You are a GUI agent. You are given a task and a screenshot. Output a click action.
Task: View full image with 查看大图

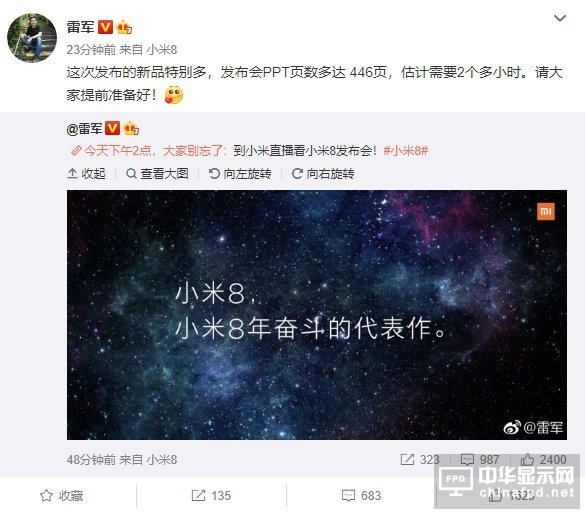click(157, 173)
